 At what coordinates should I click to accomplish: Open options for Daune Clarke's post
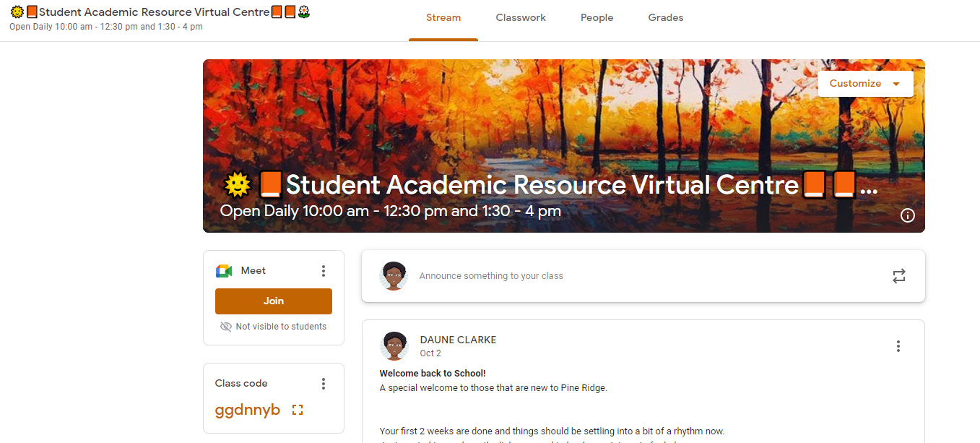click(898, 346)
